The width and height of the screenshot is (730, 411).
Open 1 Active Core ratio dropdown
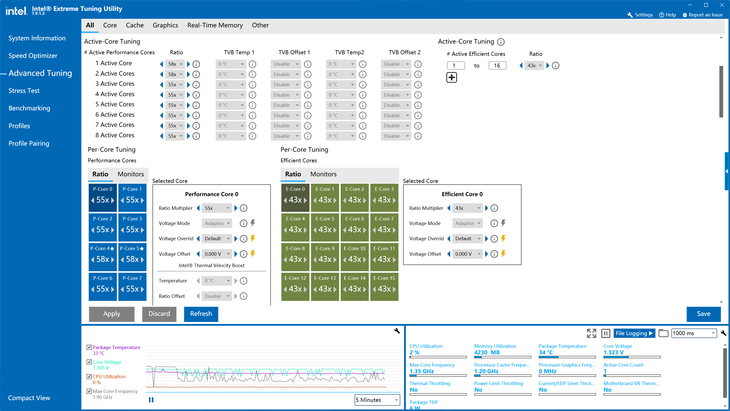click(x=176, y=64)
